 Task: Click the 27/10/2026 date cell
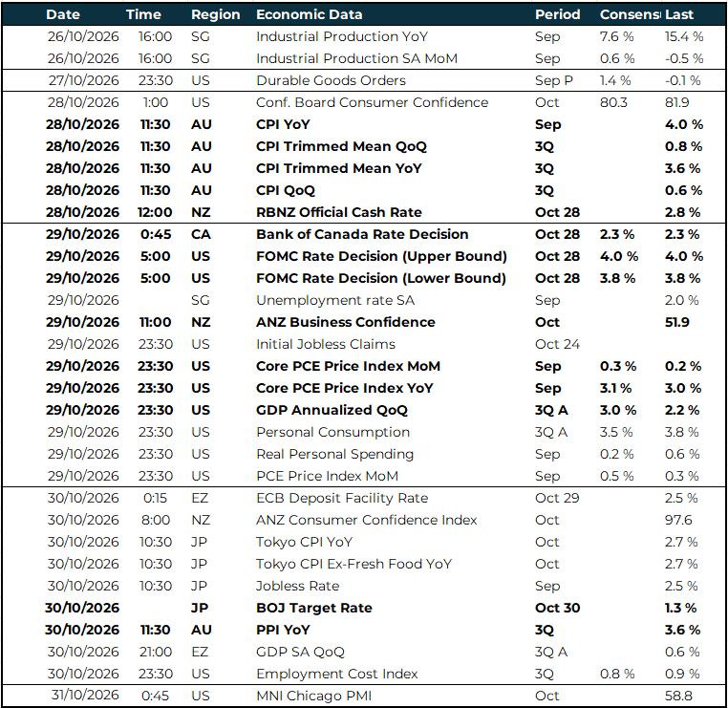click(x=83, y=81)
